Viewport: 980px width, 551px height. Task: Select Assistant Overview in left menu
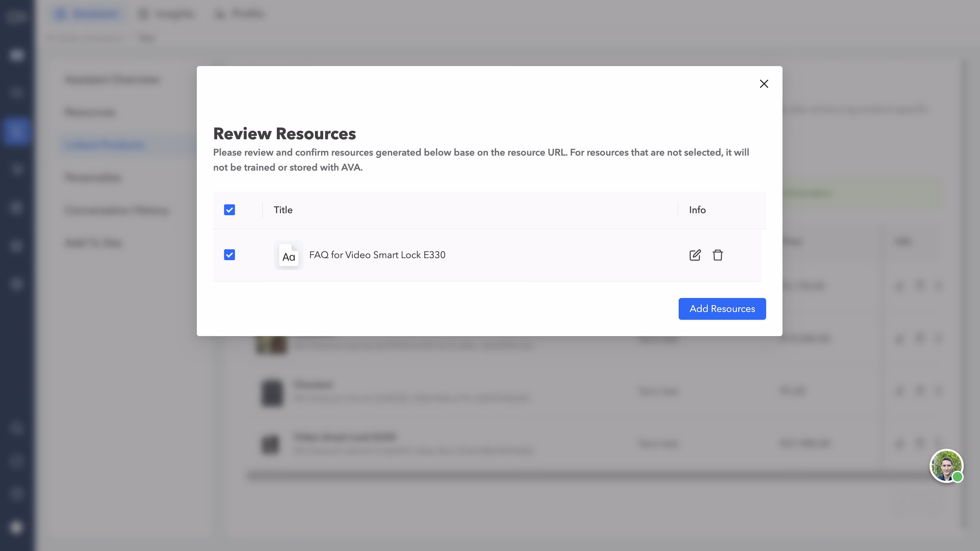pos(112,80)
